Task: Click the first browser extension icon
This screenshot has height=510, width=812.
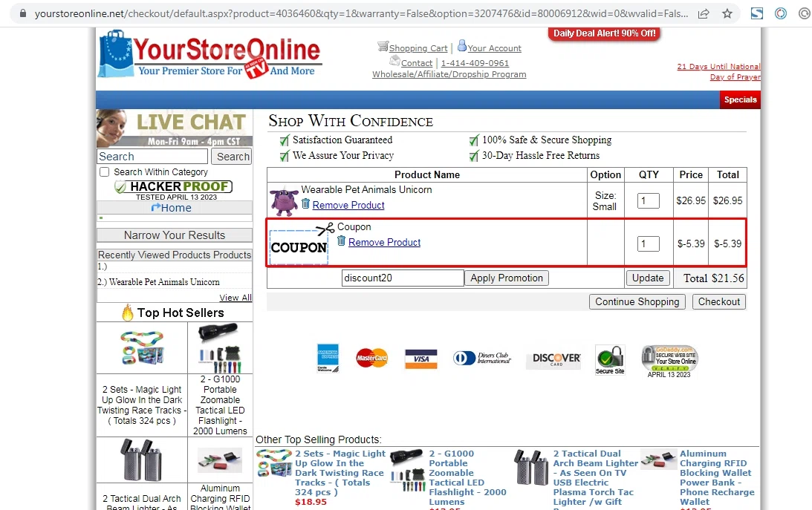Action: [756, 14]
